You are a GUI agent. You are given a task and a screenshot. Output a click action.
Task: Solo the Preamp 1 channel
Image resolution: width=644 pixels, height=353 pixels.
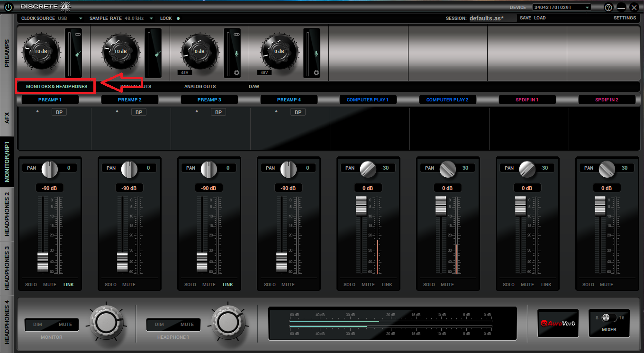pyautogui.click(x=31, y=285)
